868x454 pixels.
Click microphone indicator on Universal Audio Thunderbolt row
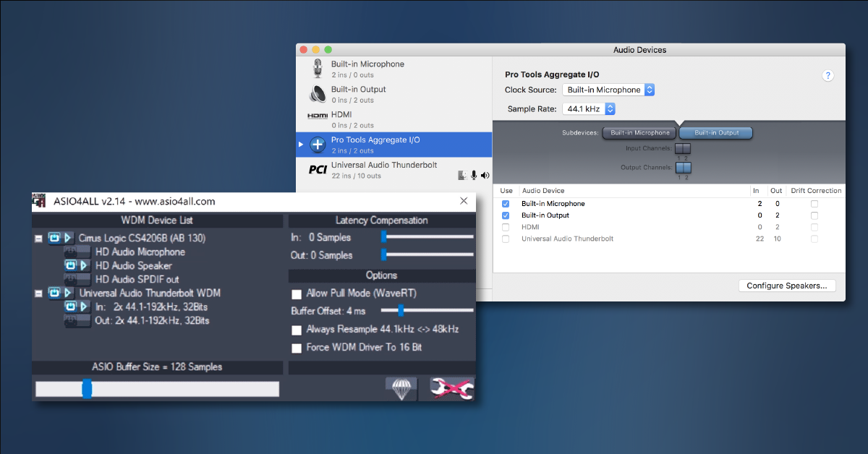click(x=474, y=175)
